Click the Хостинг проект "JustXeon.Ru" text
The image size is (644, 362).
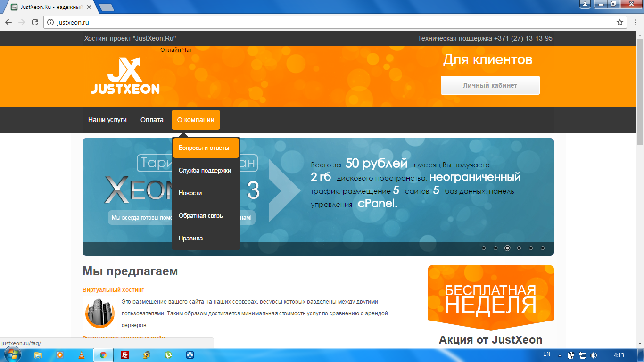tap(130, 38)
